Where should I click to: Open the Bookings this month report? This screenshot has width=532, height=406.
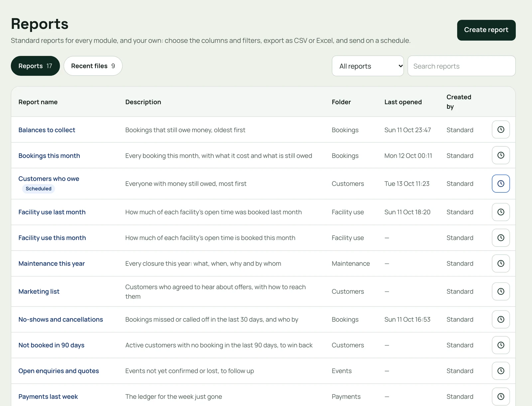[49, 156]
